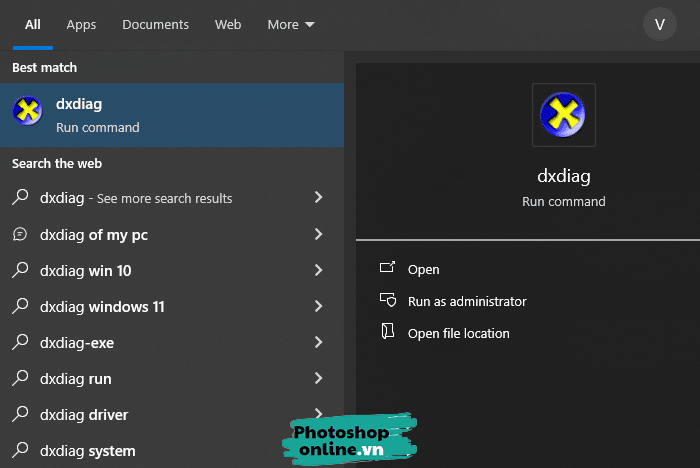This screenshot has width=700, height=468.
Task: Open the More dropdown filter
Action: point(290,24)
